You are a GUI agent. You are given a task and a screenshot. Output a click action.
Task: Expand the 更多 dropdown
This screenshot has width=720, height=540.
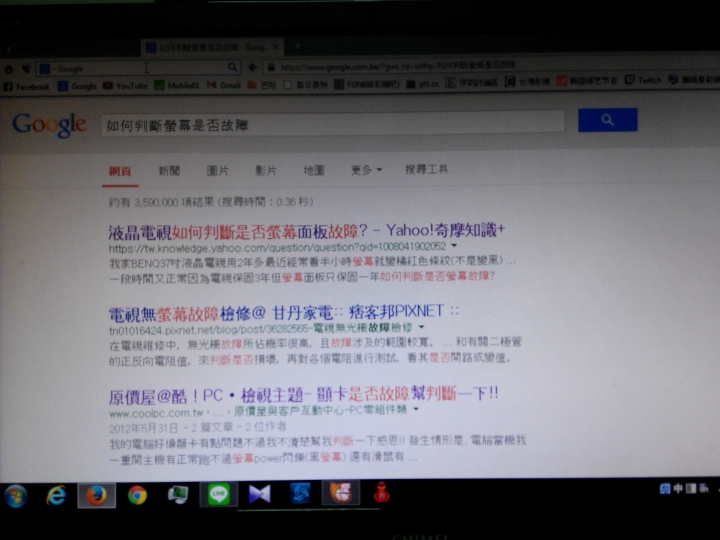[366, 170]
